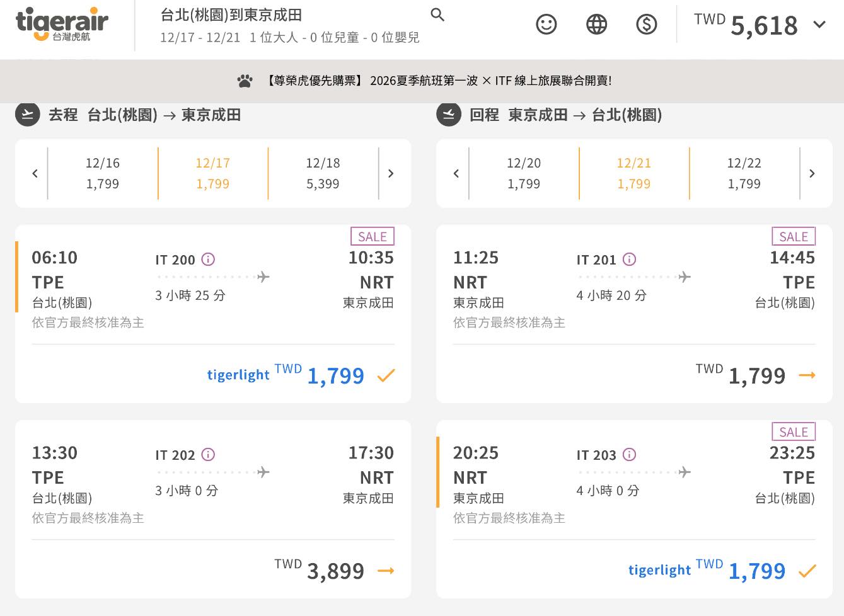Deselect the tigerlight 06:10 outbound fare checkmark
This screenshot has width=844, height=616.
point(385,376)
